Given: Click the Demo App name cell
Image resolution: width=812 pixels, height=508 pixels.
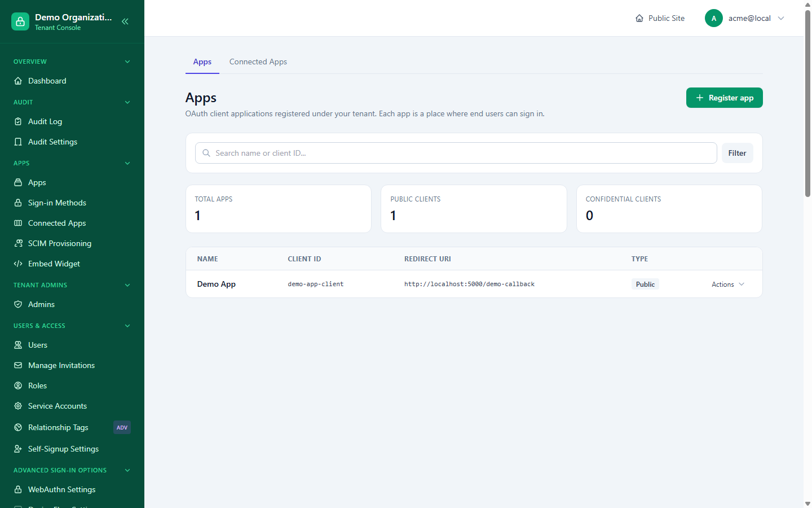Looking at the screenshot, I should 217,284.
